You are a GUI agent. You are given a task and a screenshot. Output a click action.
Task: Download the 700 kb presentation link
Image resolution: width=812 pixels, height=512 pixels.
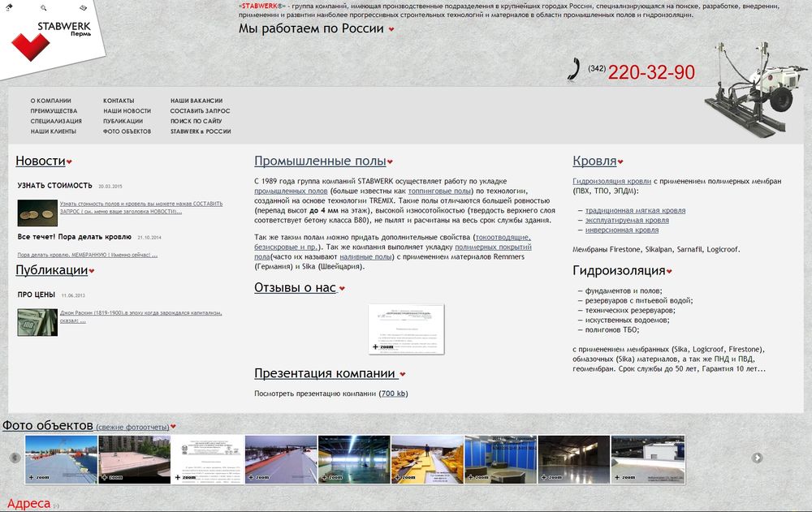tap(394, 394)
